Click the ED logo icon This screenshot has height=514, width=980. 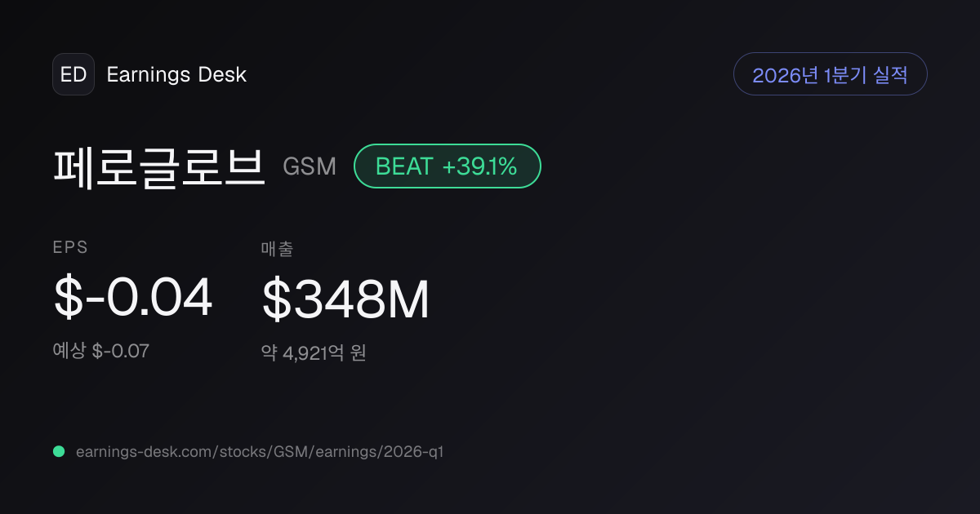coord(73,74)
